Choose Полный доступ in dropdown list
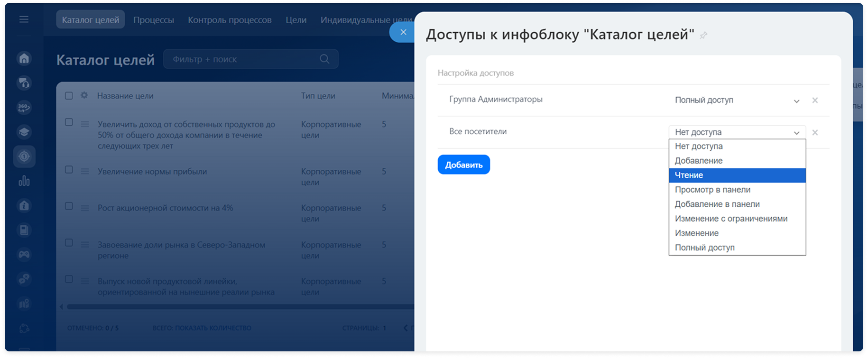This screenshot has height=358, width=868. [737, 248]
